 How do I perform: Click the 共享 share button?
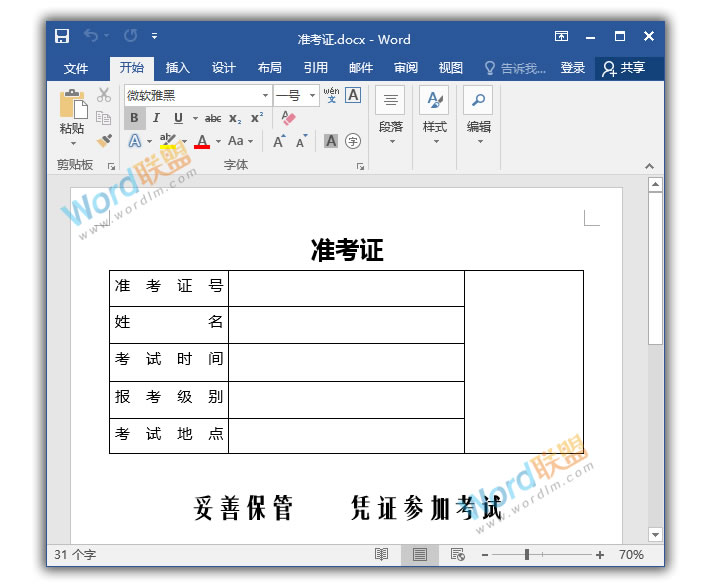(x=624, y=68)
